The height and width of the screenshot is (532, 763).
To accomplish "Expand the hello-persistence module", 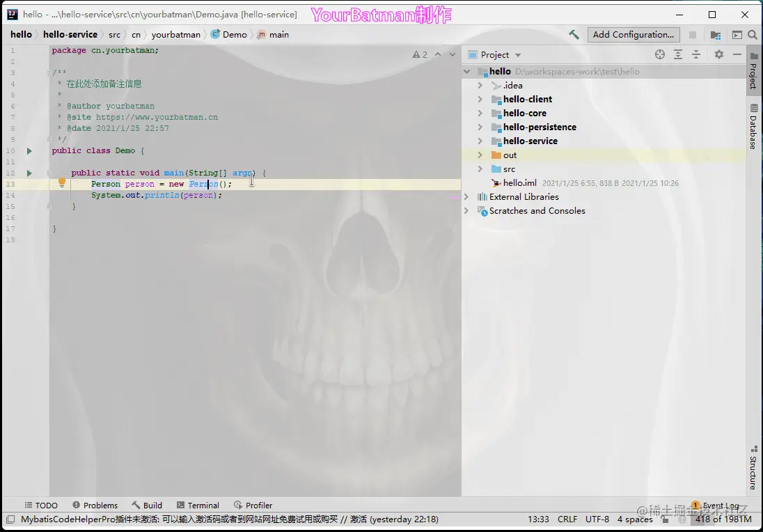I will (x=480, y=127).
